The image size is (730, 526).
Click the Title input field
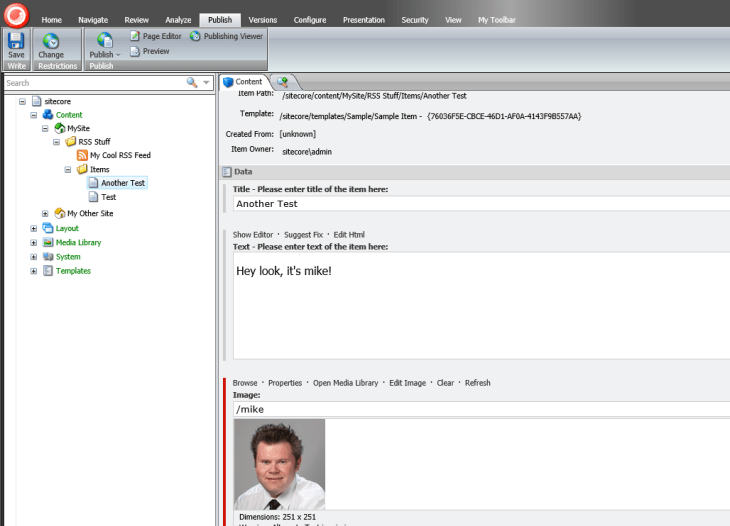(480, 203)
